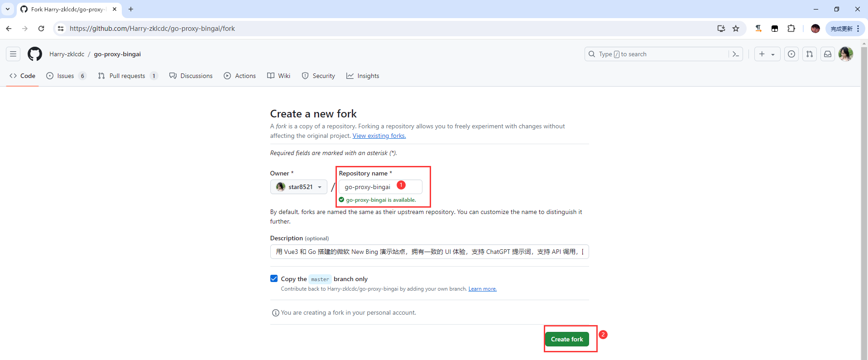Switch to the Actions tab
The width and height of the screenshot is (868, 360).
pyautogui.click(x=240, y=76)
